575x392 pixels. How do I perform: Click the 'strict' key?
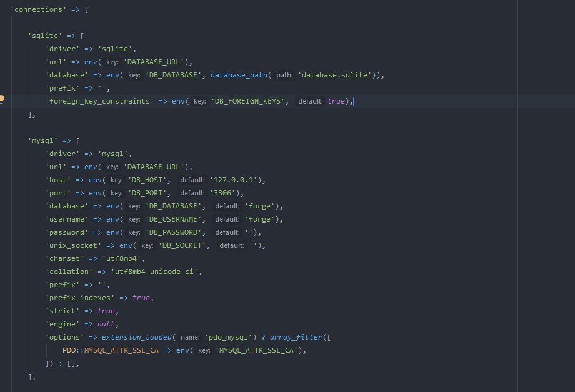[62, 311]
